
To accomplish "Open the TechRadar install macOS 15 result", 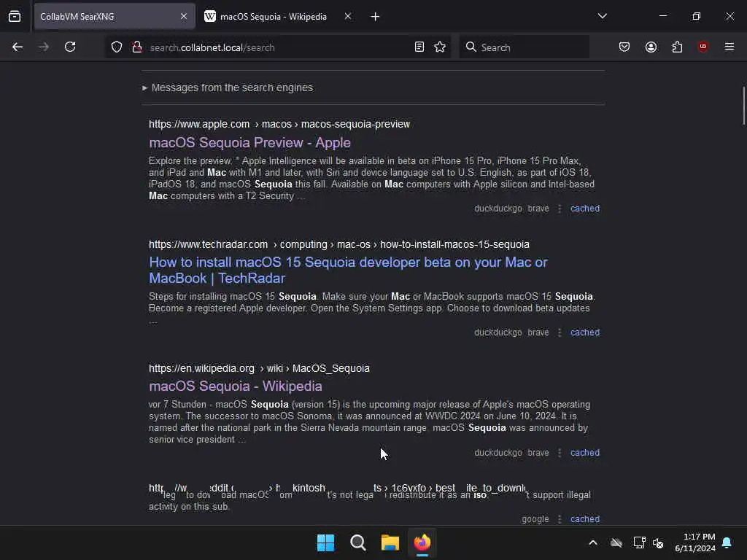I will point(348,270).
